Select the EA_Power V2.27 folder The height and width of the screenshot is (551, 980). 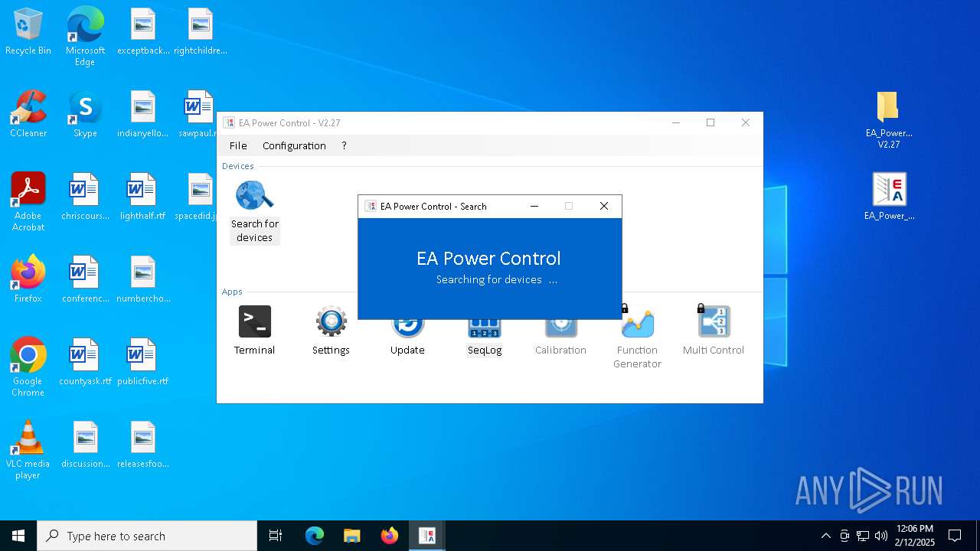pyautogui.click(x=889, y=119)
